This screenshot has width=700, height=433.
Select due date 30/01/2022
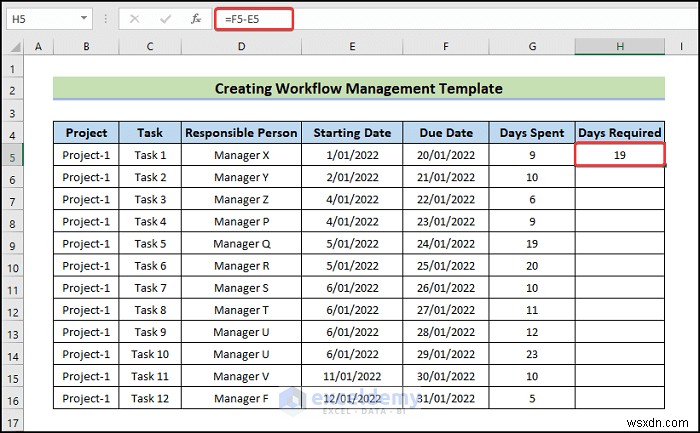[446, 376]
